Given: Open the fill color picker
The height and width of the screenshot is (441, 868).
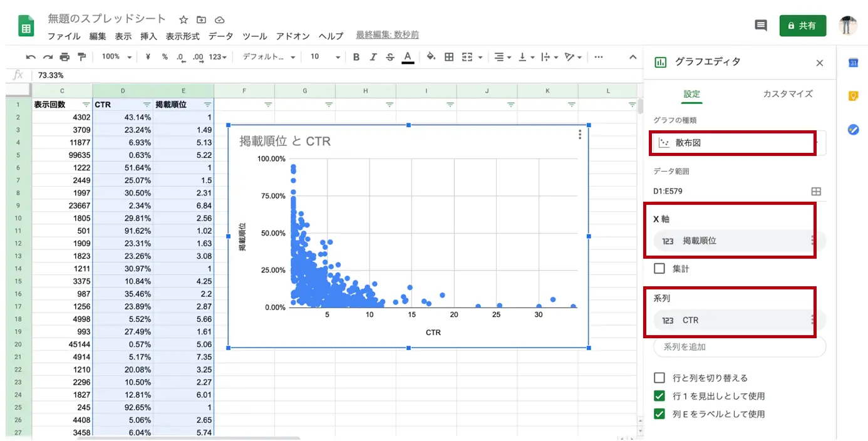Looking at the screenshot, I should pyautogui.click(x=431, y=57).
